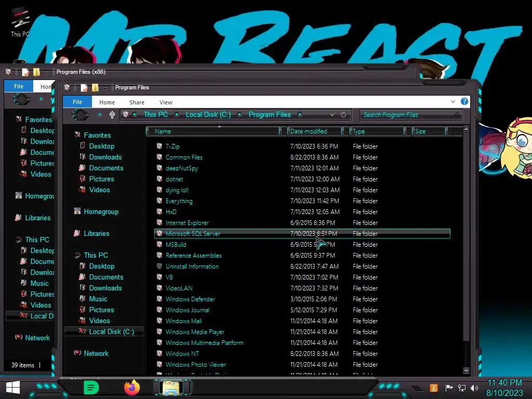Click the arrow after Local Disk (C:) breadcrumb
The width and height of the screenshot is (532, 399).
click(x=240, y=115)
